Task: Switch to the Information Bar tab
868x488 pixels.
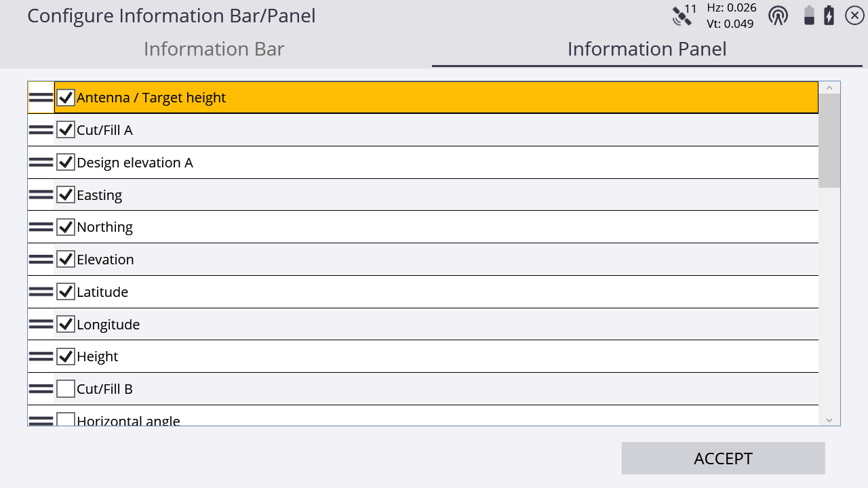Action: click(x=214, y=49)
